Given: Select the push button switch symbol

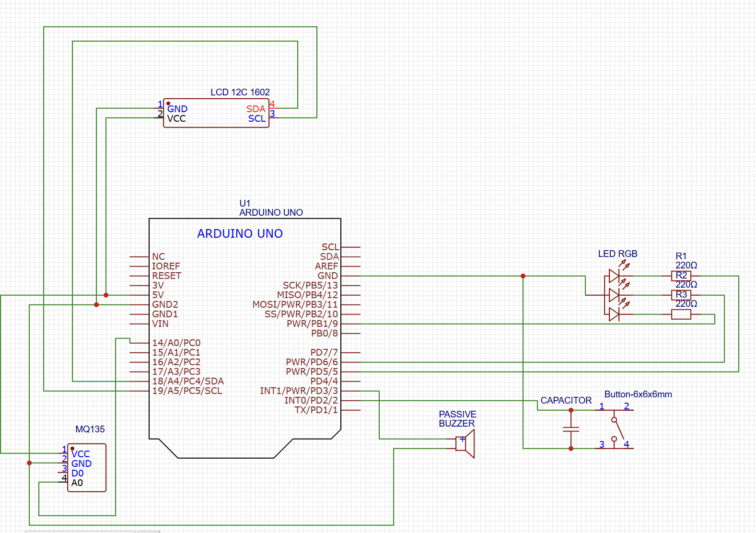Looking at the screenshot, I should tap(616, 429).
